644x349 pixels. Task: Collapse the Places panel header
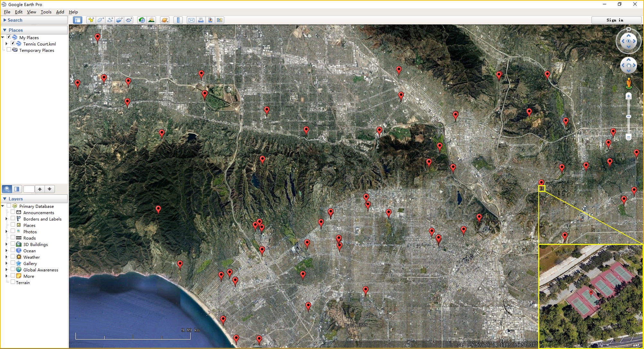(5, 30)
